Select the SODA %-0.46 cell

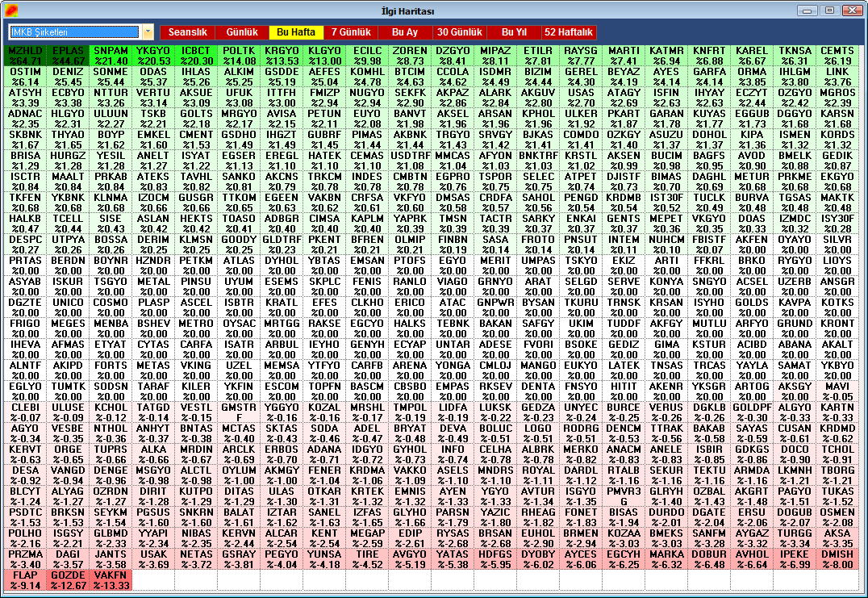tap(324, 433)
